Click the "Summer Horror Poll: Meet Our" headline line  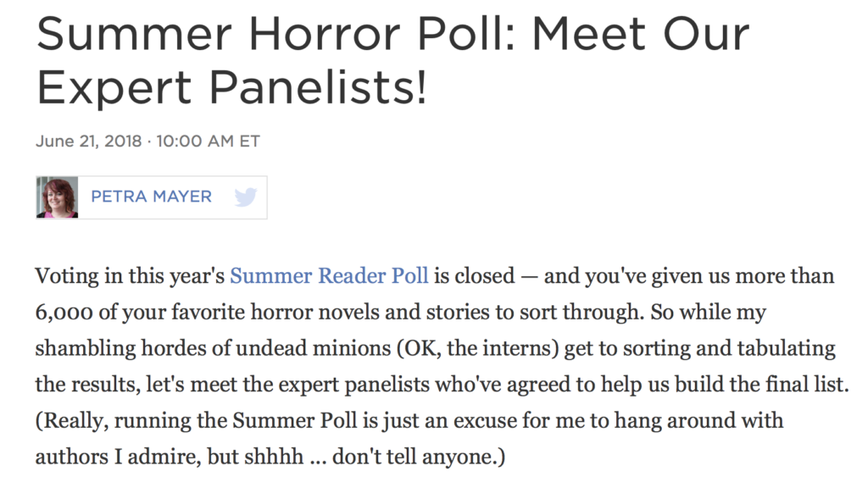[x=392, y=35]
